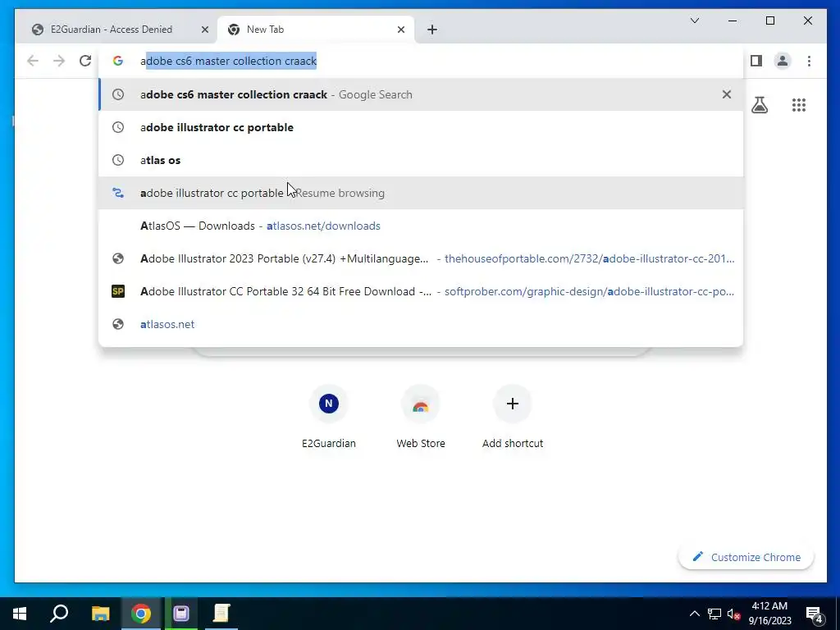This screenshot has width=840, height=630.
Task: Close the New Tab tab
Action: [x=400, y=30]
